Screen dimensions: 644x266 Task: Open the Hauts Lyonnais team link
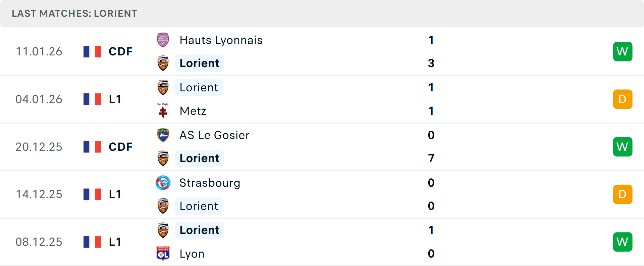tap(221, 40)
